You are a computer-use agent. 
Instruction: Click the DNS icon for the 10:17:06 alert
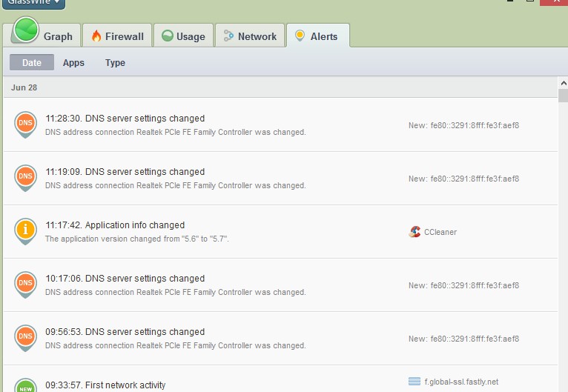25,284
